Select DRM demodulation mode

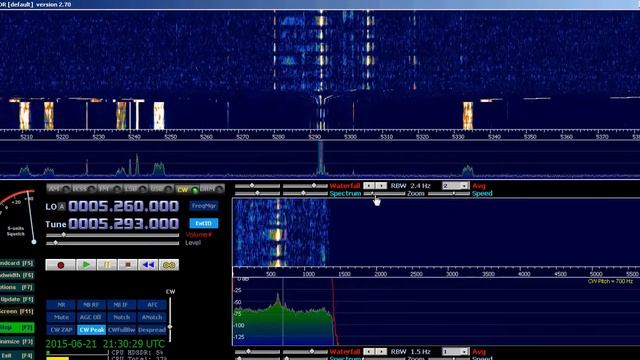pyautogui.click(x=212, y=189)
